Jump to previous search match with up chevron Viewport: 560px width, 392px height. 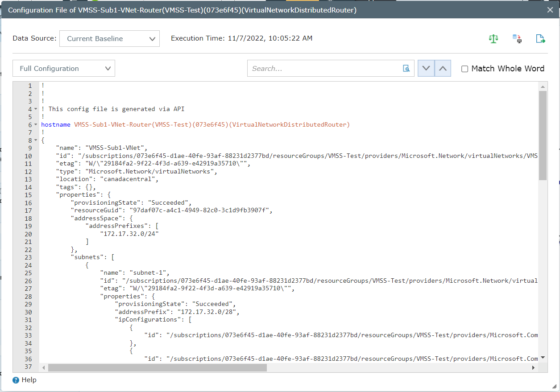442,68
